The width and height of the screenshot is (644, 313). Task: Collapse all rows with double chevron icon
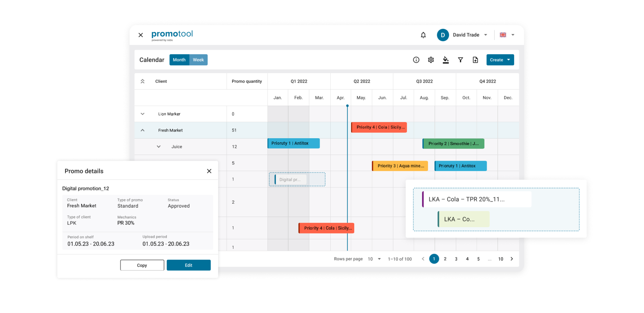[x=143, y=81]
